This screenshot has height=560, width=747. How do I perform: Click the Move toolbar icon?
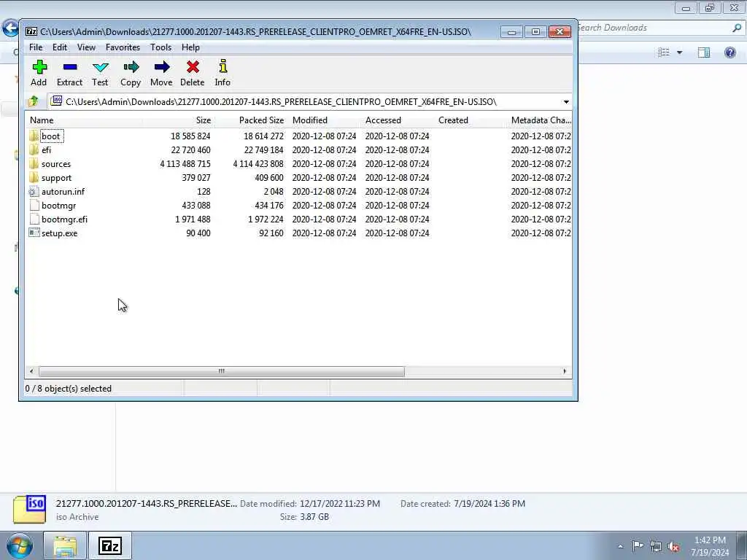click(161, 67)
